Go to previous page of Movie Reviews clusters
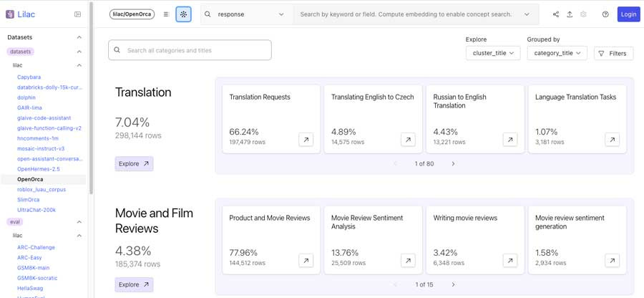This screenshot has width=644, height=298. [x=396, y=284]
